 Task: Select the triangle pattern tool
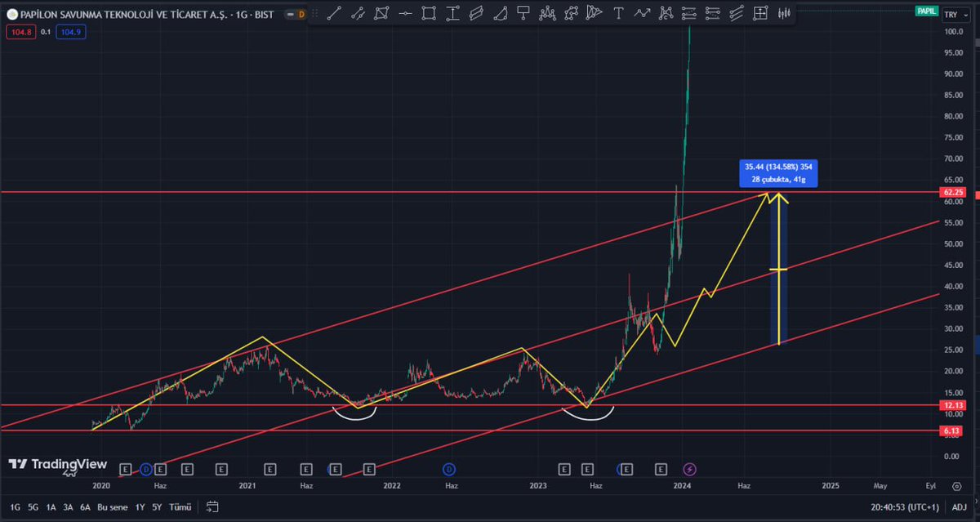point(595,13)
